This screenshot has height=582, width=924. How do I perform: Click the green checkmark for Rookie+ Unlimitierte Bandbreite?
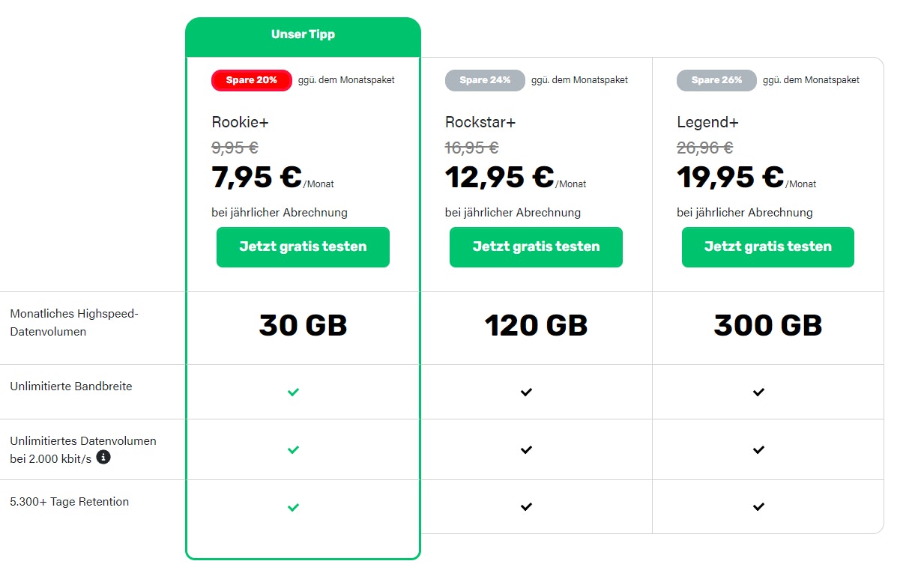[293, 392]
